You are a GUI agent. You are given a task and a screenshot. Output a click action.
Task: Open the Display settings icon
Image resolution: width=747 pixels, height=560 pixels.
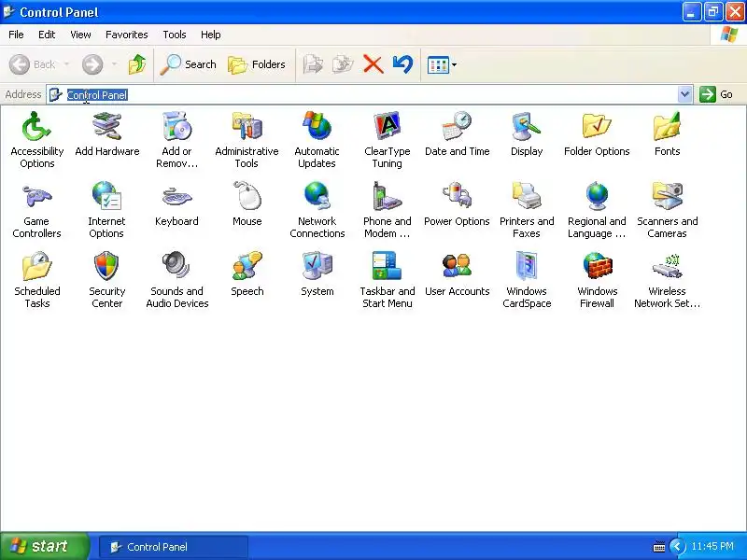[x=527, y=127]
